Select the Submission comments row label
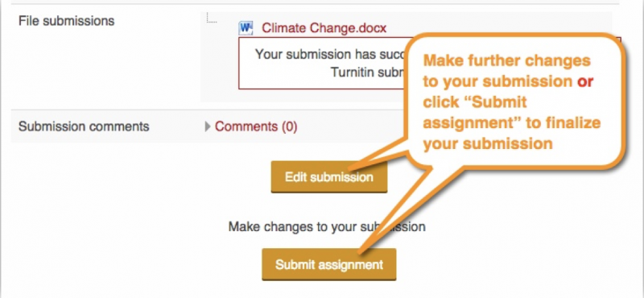 pyautogui.click(x=84, y=126)
